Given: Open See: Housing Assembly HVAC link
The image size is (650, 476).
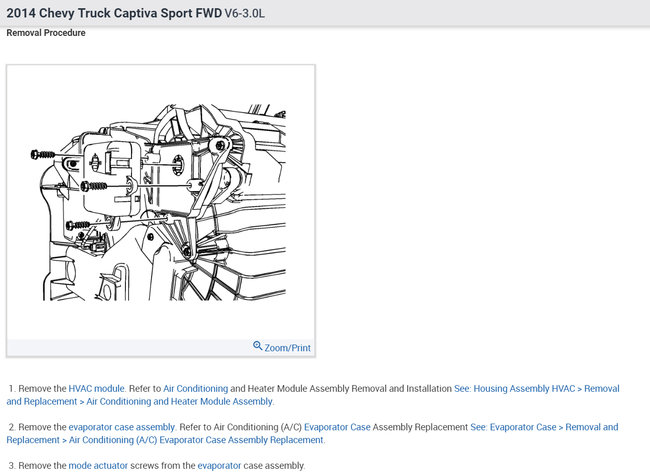Looking at the screenshot, I should pos(514,389).
